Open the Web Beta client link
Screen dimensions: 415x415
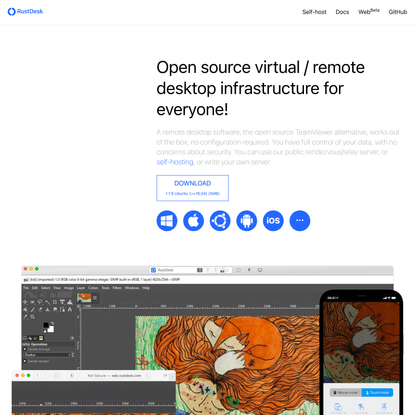tap(369, 12)
